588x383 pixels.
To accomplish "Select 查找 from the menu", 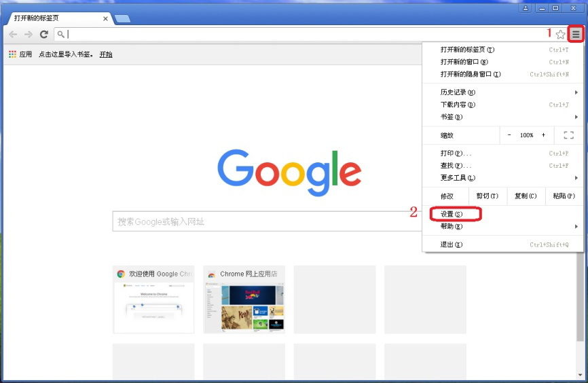I will pyautogui.click(x=502, y=166).
